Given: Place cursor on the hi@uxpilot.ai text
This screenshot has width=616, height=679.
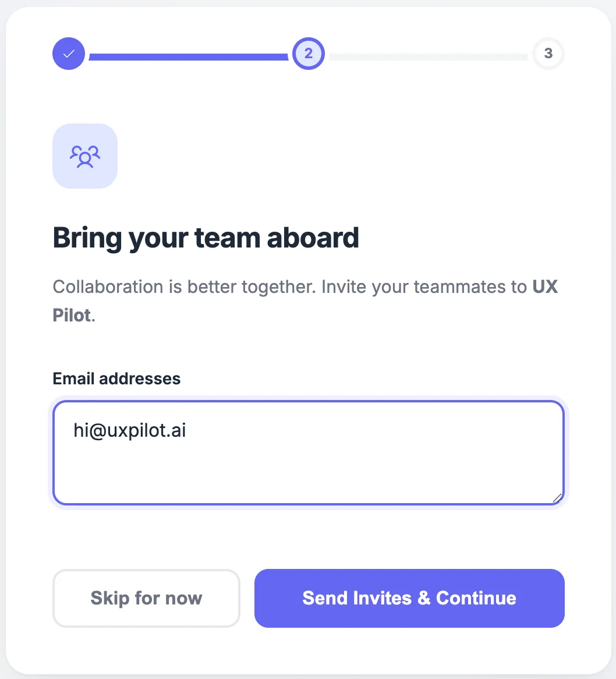Looking at the screenshot, I should click(129, 430).
